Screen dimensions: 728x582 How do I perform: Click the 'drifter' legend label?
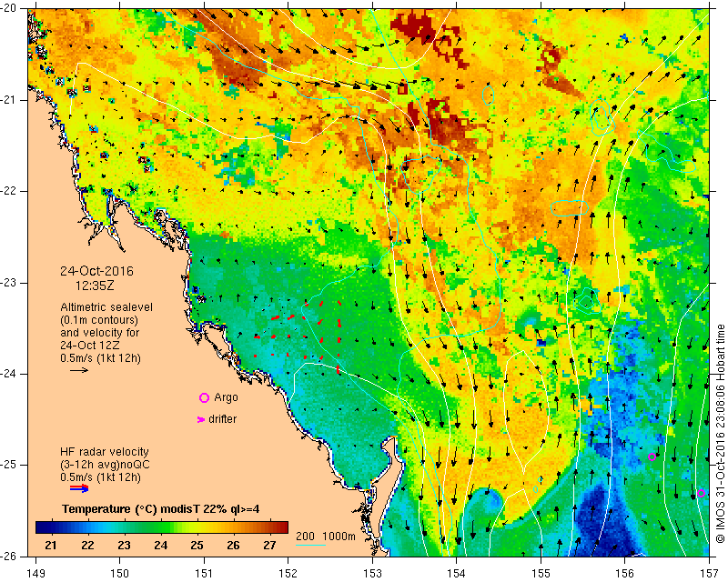coord(222,419)
